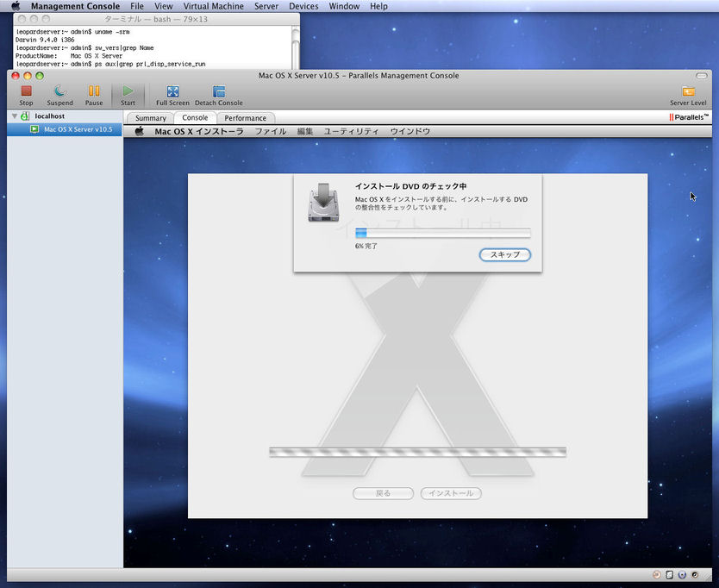Viewport: 719px width, 588px height.
Task: Suspend the virtual machine via moon icon
Action: tap(59, 91)
